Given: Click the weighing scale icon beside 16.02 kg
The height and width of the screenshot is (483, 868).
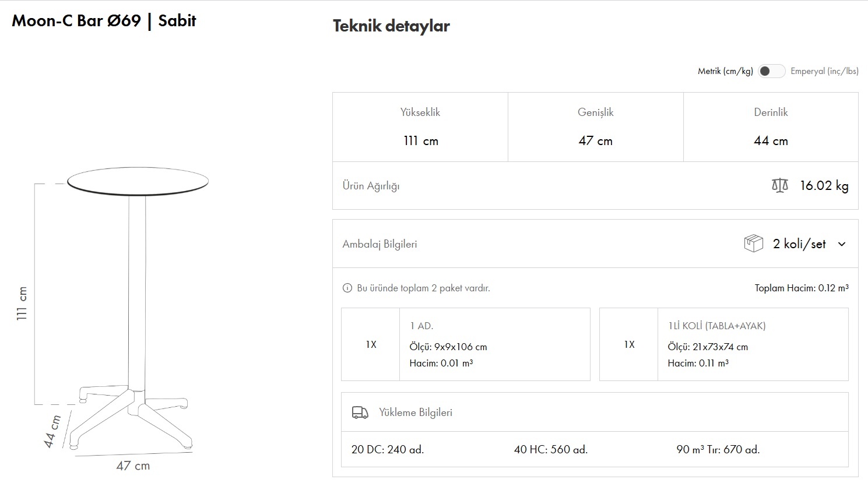Looking at the screenshot, I should point(779,186).
